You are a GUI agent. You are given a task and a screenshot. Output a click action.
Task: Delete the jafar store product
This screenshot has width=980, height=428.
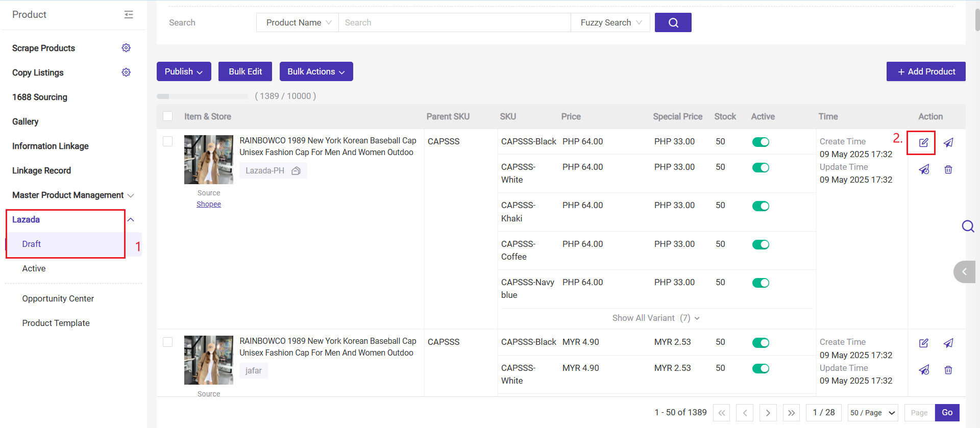[948, 370]
